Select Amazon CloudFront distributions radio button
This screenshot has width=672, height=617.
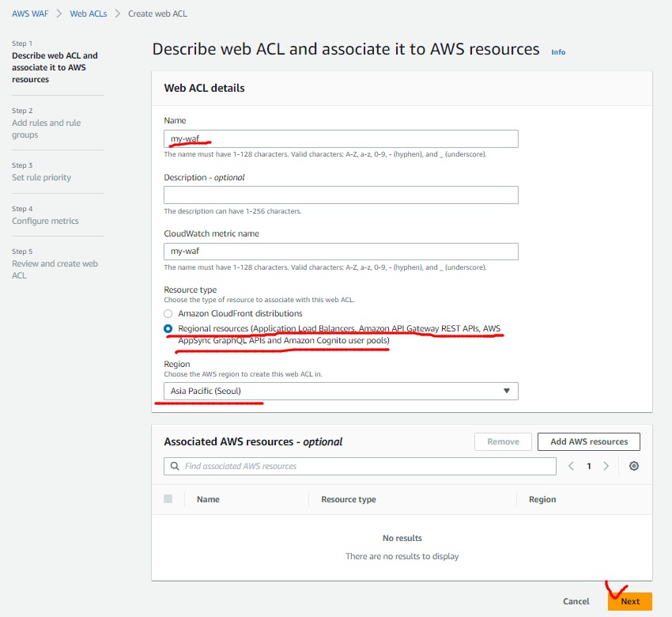pos(168,313)
